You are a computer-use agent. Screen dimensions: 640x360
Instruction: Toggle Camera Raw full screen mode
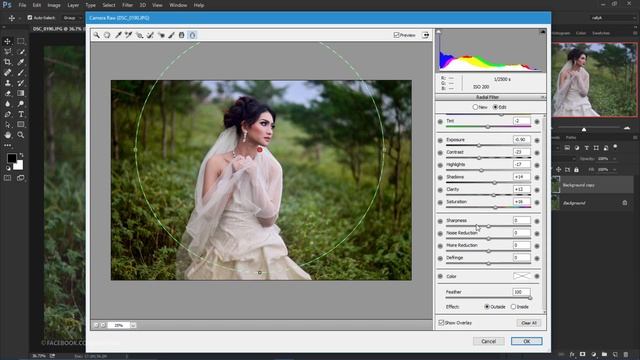click(425, 35)
